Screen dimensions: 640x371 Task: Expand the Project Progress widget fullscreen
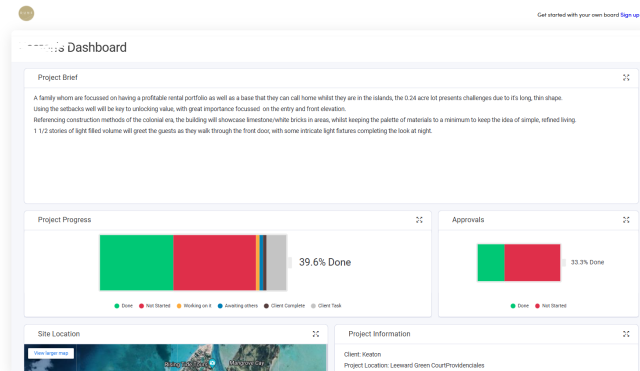click(419, 220)
